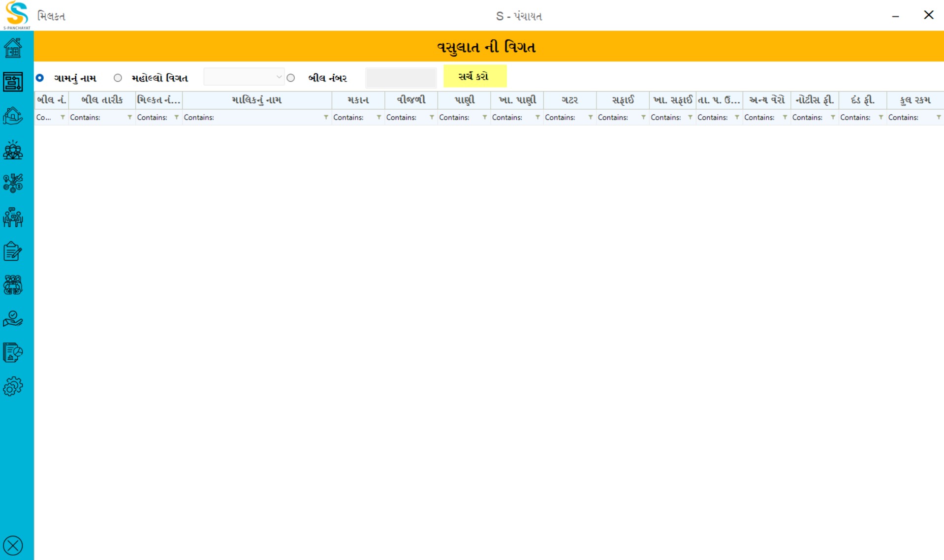Screen dimensions: 944x560
Task: Select the મહોલ્લો વિગત radio button
Action: (x=118, y=78)
